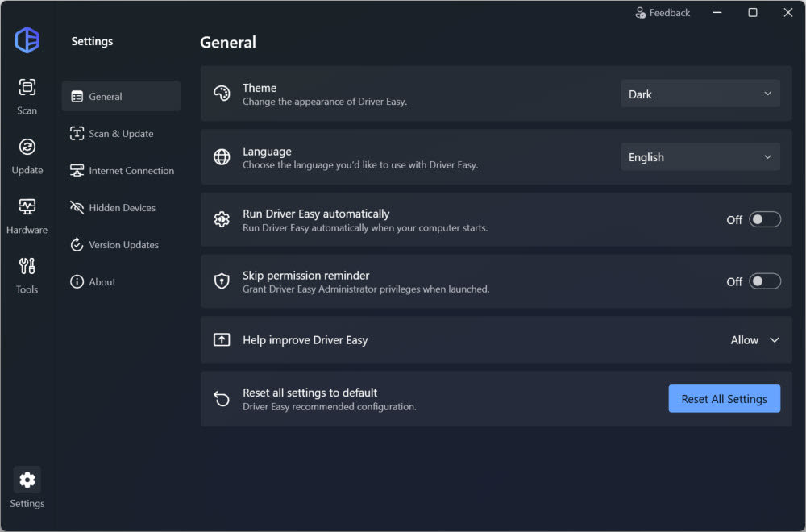The height and width of the screenshot is (532, 806).
Task: Select Version Updates in settings menu
Action: point(123,245)
